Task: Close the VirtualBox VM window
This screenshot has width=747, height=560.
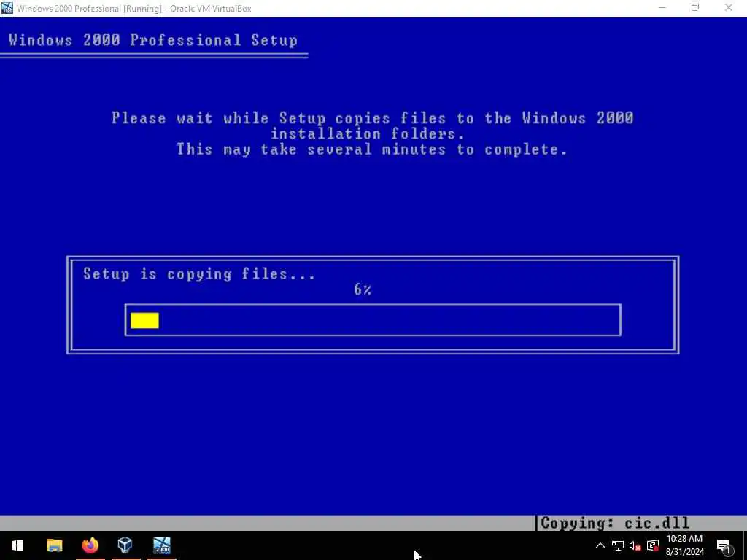Action: click(x=729, y=8)
